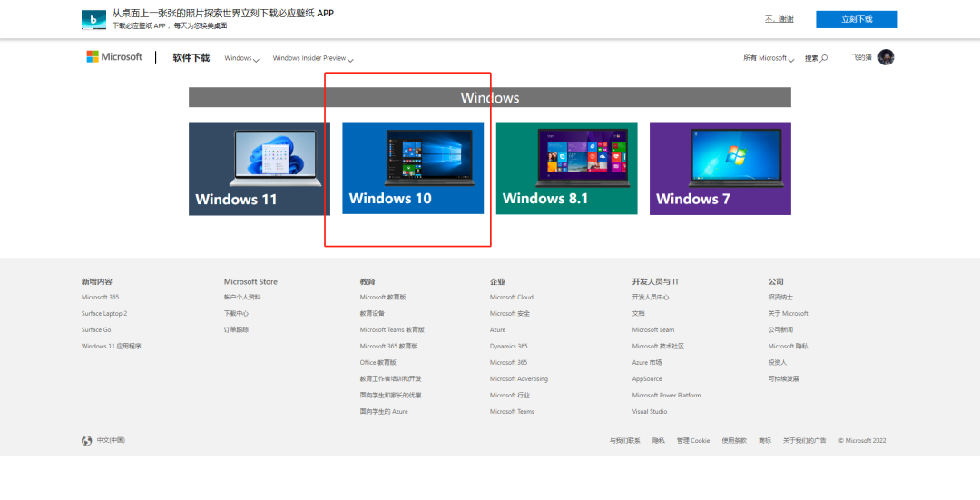Open Microsoft Teams 教育版 link
This screenshot has width=980, height=500.
tap(392, 330)
